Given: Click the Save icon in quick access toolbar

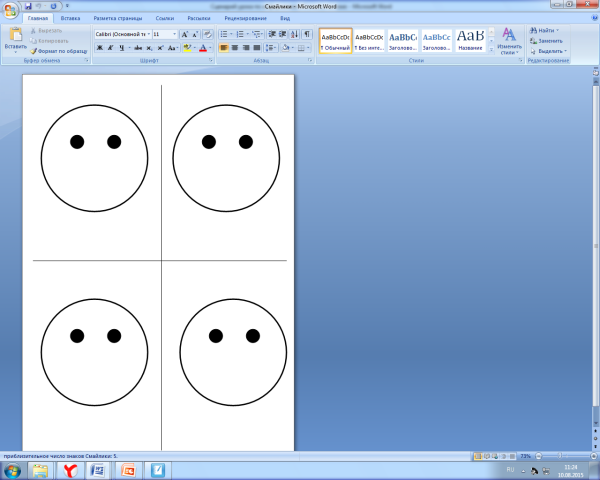Looking at the screenshot, I should 29,6.
